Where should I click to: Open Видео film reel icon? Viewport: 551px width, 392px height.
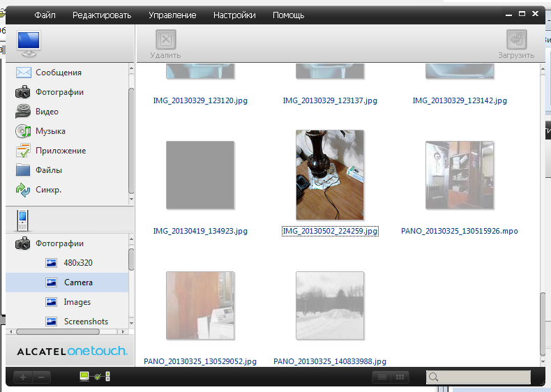(23, 112)
